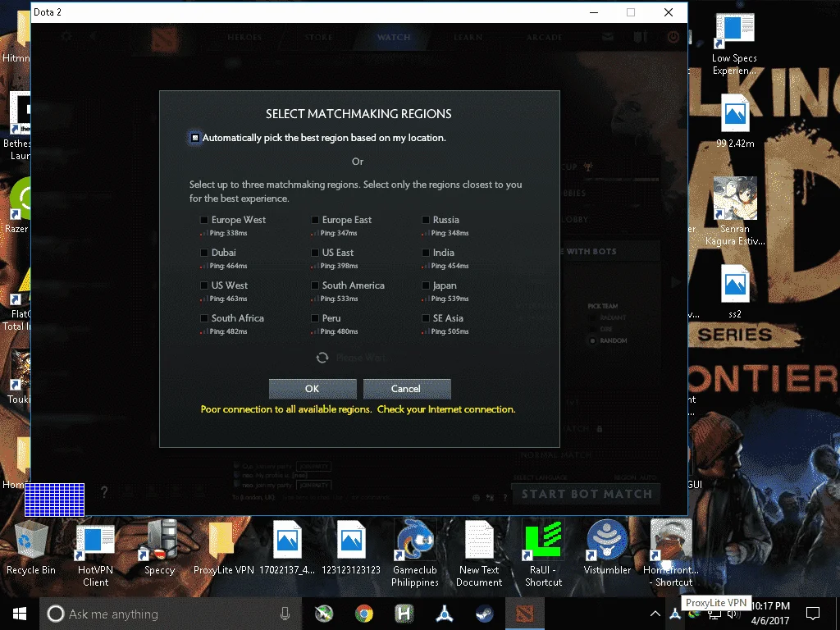Viewport: 840px width, 630px height.
Task: Open the Arcade tab in Dota 2
Action: (545, 37)
